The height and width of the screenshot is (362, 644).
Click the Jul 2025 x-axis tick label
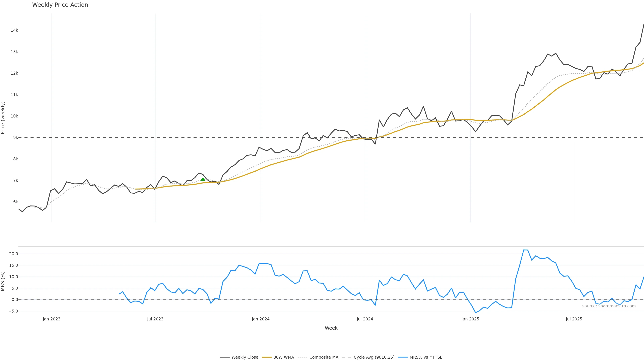pyautogui.click(x=574, y=319)
